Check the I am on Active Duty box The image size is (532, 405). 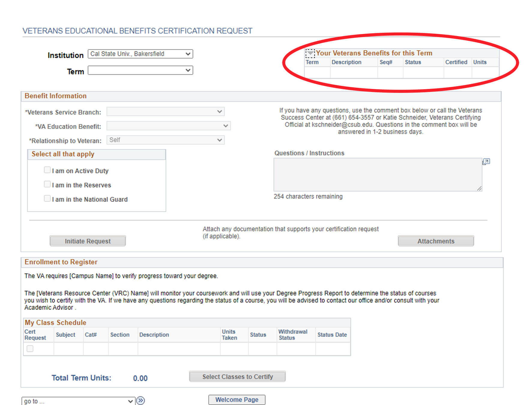click(47, 170)
